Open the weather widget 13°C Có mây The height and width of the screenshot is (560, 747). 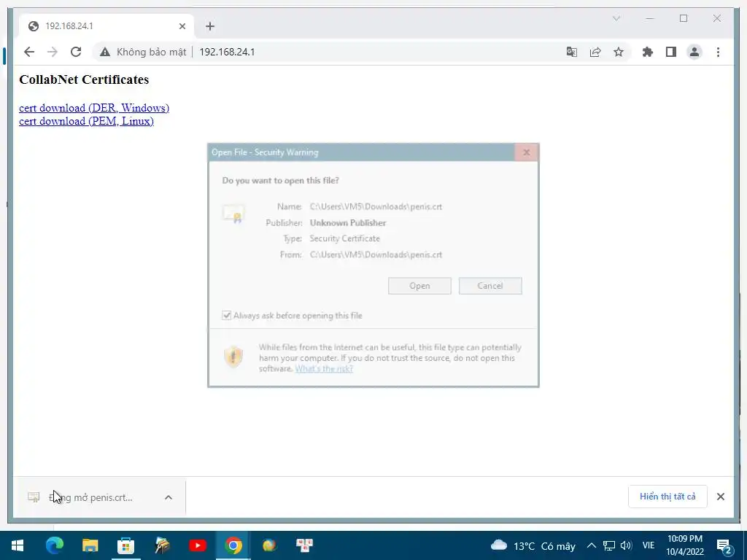coord(533,545)
